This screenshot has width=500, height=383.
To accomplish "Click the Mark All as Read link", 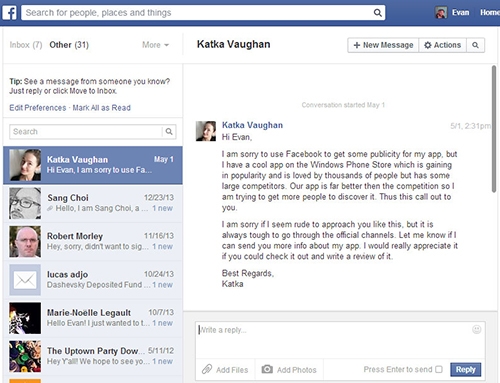I will pos(102,108).
